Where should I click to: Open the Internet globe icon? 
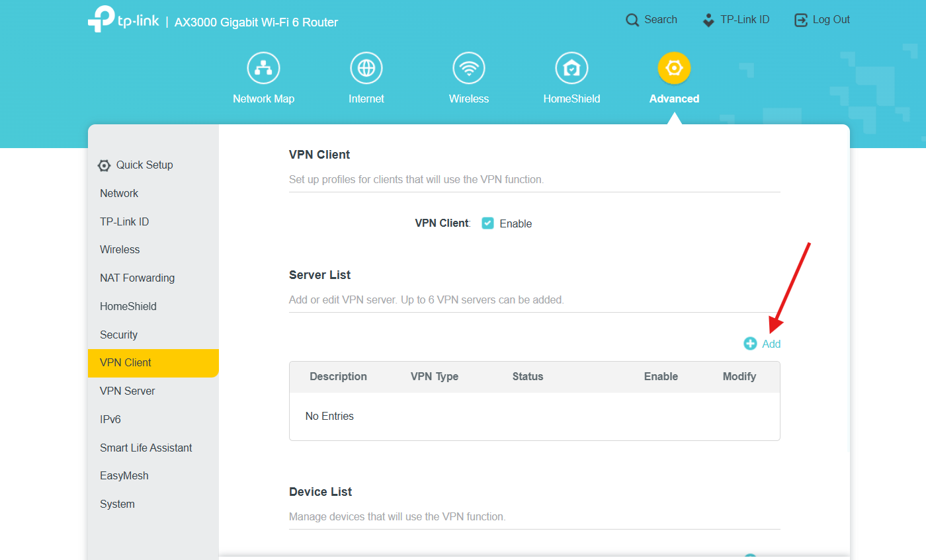(366, 68)
